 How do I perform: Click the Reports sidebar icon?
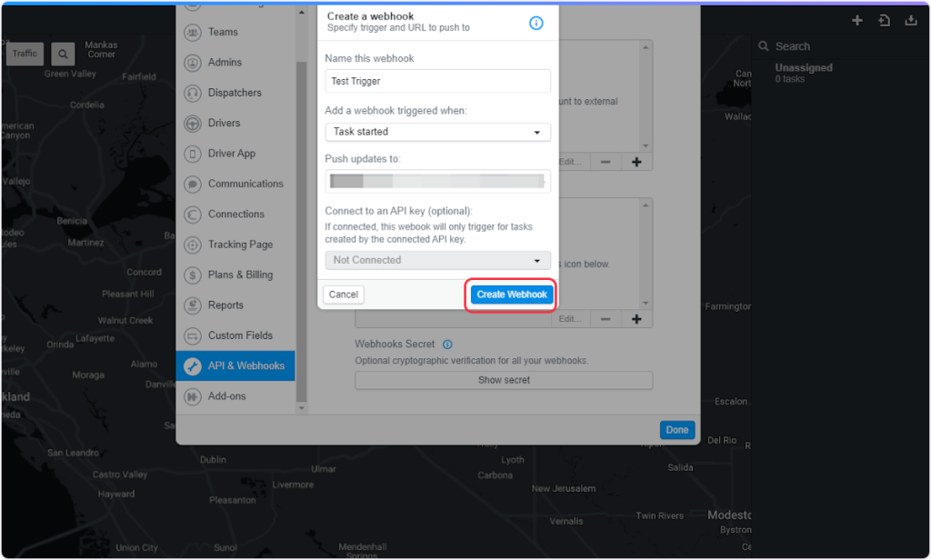(x=192, y=305)
